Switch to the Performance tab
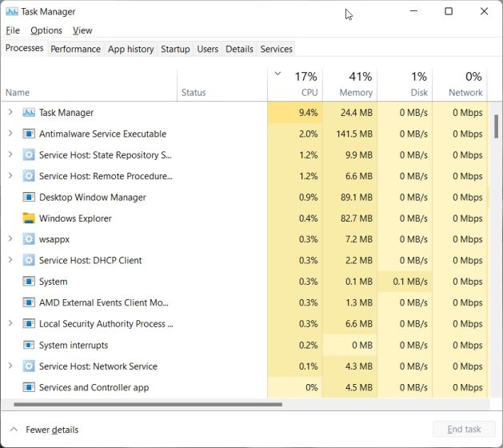 coord(75,49)
